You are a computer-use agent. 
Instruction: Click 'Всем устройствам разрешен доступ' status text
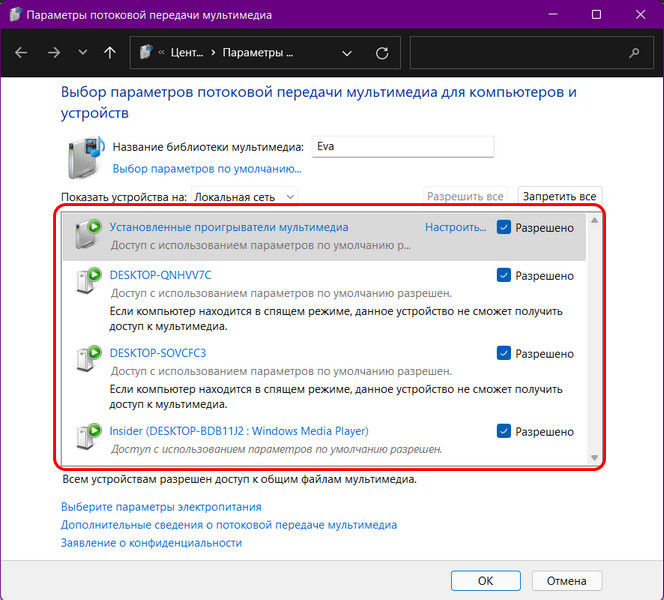point(239,479)
